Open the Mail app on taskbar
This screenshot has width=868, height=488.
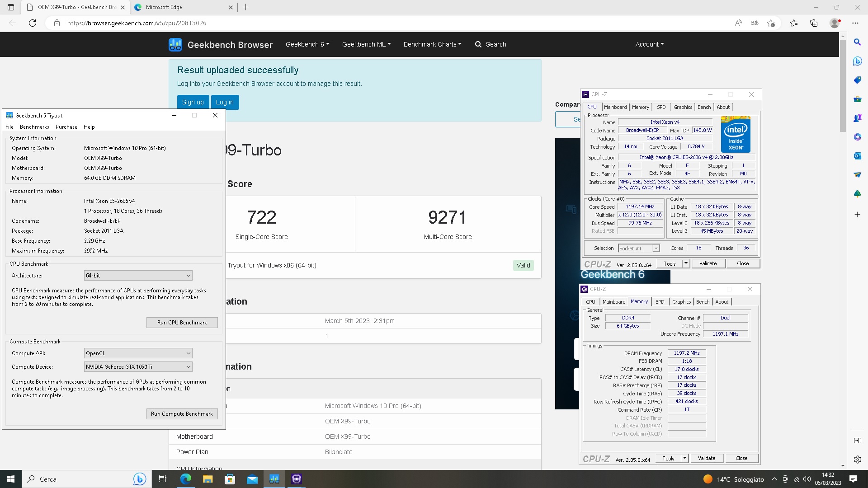coord(252,479)
